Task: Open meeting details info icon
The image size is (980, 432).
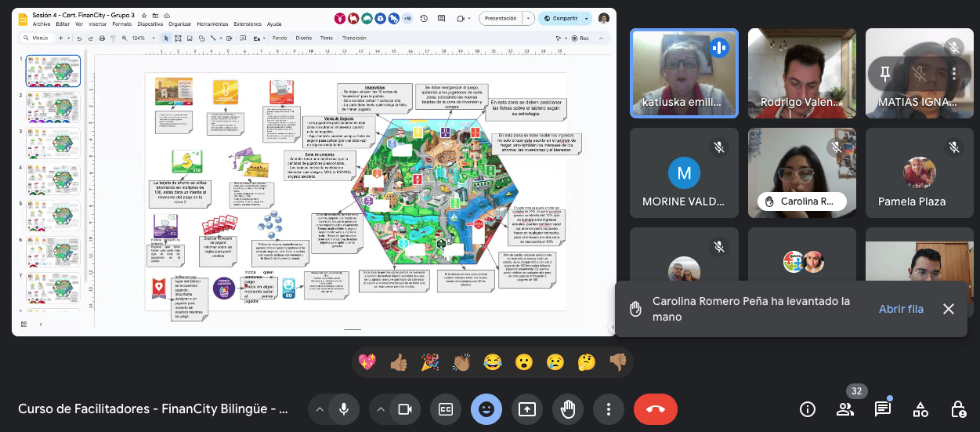Action: (808, 408)
